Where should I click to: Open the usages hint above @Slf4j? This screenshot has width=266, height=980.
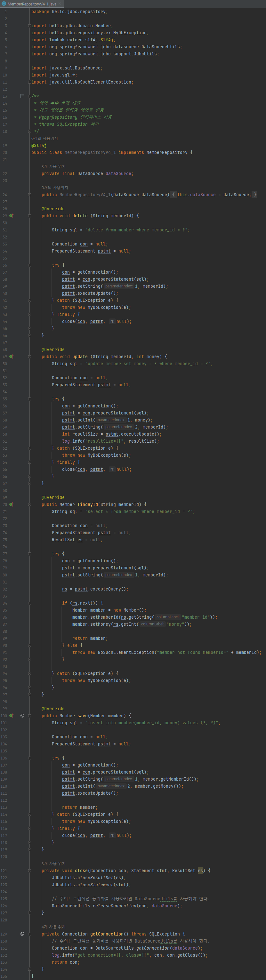coord(44,138)
